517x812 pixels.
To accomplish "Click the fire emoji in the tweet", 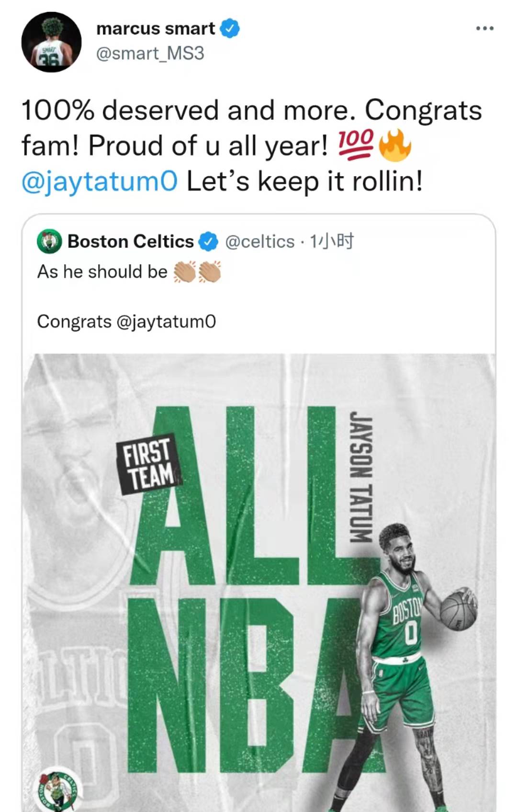I will pos(395,145).
